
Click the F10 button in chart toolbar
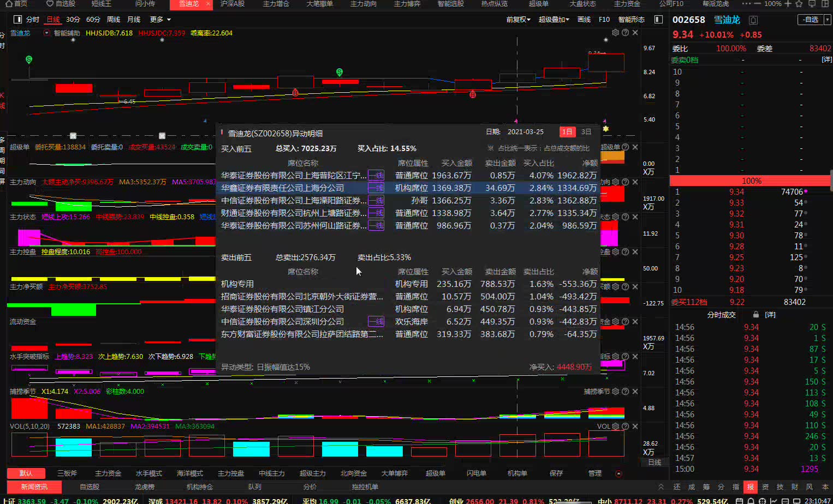[x=604, y=20]
